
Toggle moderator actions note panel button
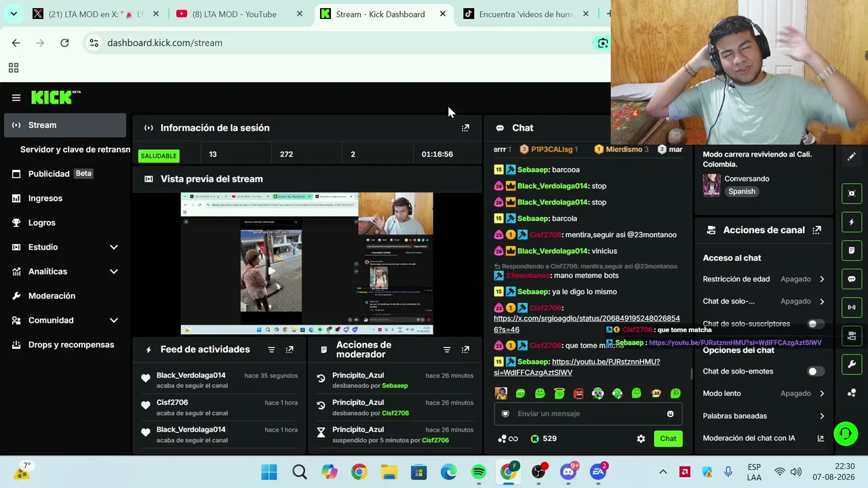(852, 250)
